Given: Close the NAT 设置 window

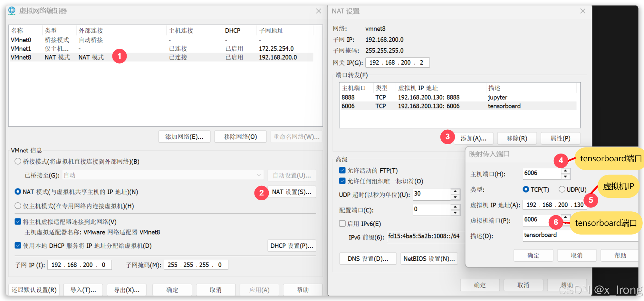Looking at the screenshot, I should tap(583, 11).
